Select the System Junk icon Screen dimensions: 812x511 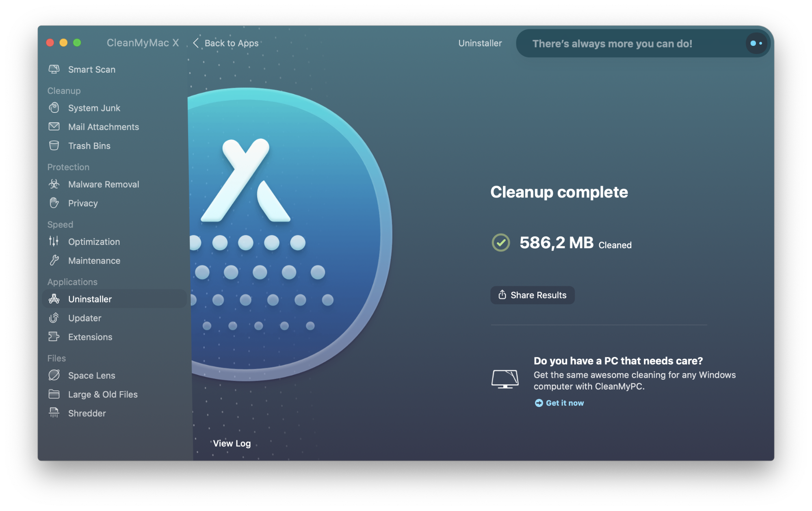55,108
